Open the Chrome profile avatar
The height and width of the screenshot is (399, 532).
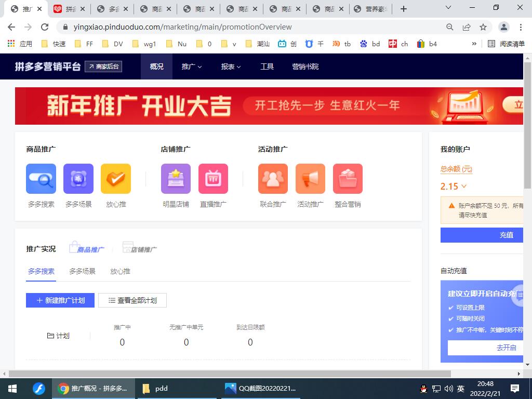point(504,27)
